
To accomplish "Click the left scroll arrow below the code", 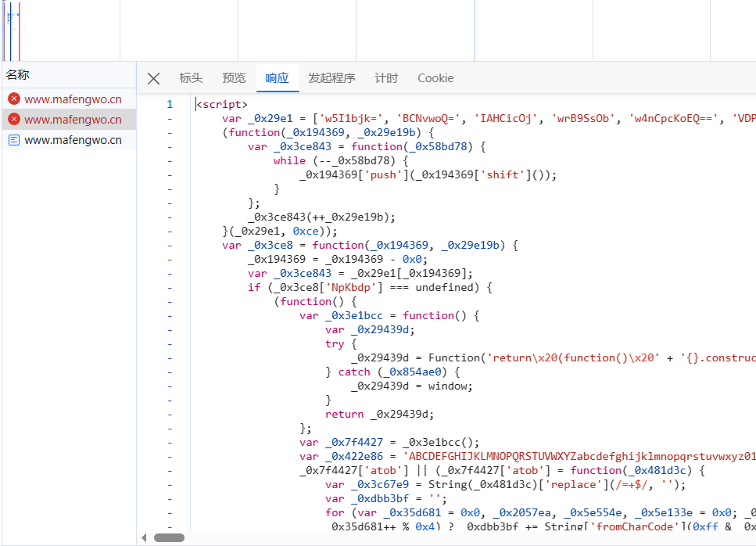I will 144,537.
